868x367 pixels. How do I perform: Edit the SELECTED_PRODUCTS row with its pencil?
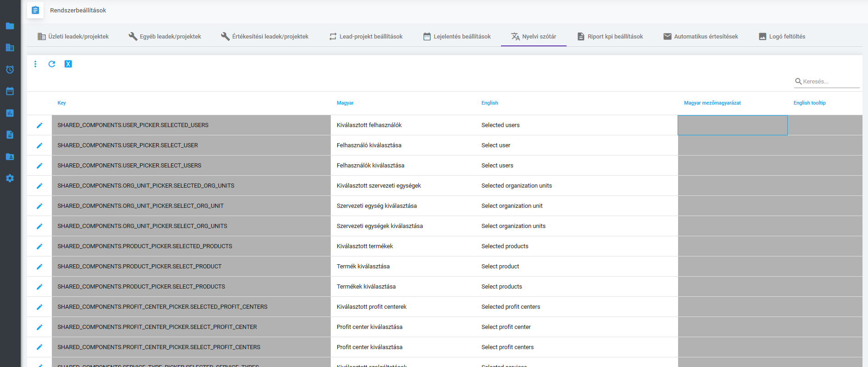click(39, 246)
